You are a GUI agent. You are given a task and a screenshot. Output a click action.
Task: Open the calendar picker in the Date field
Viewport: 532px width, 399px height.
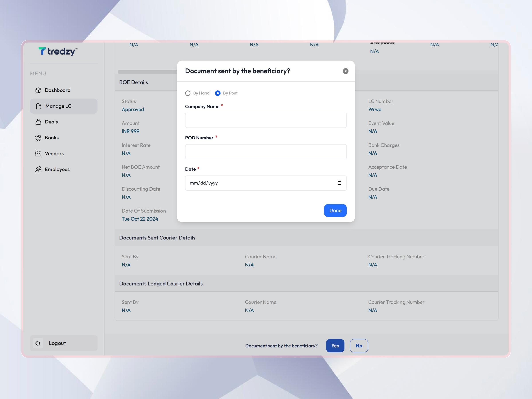point(339,183)
